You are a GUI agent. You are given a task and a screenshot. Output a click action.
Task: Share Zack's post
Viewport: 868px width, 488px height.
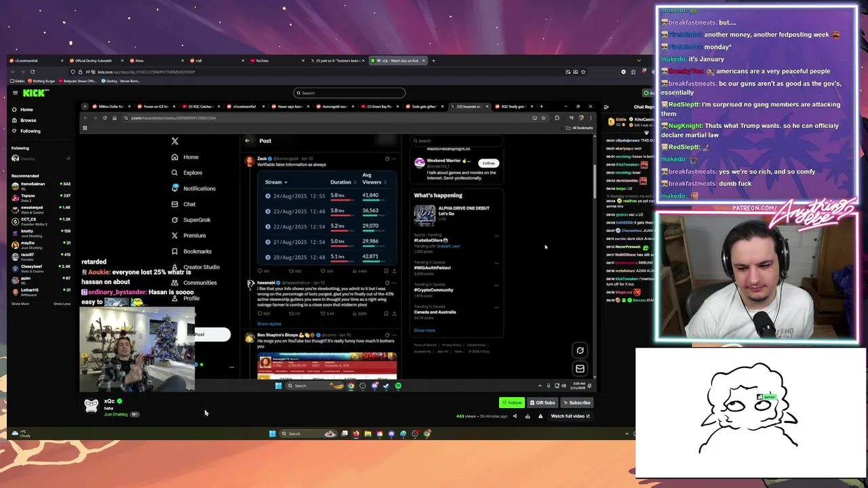tap(395, 271)
